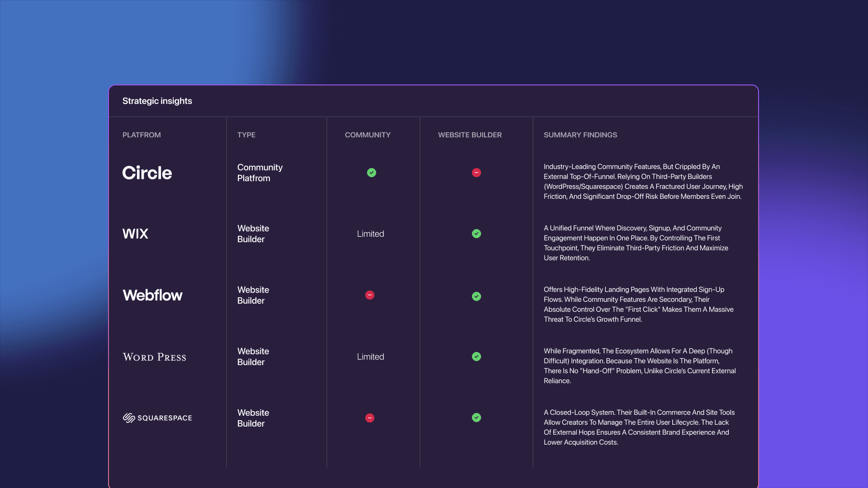Click the Squarespace logo icon
The width and height of the screenshot is (868, 488).
click(129, 418)
